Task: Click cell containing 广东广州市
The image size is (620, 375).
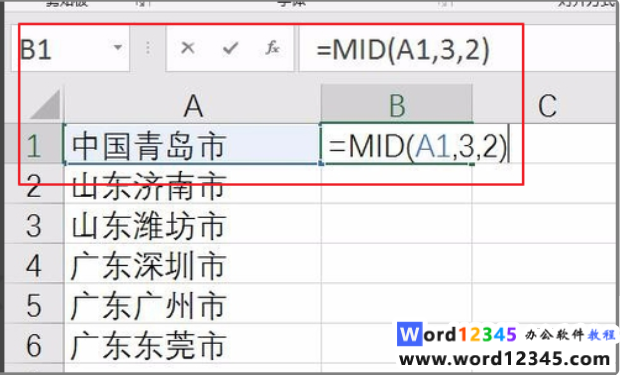Action: point(193,304)
